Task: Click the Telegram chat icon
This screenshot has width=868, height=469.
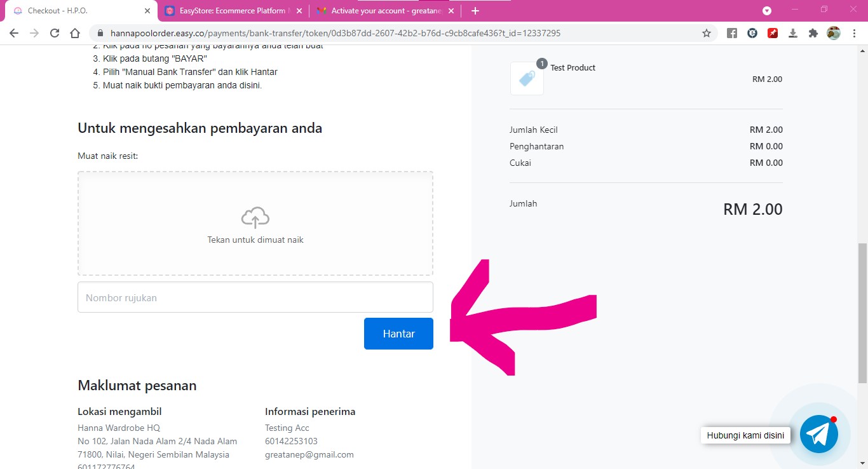Action: point(818,434)
